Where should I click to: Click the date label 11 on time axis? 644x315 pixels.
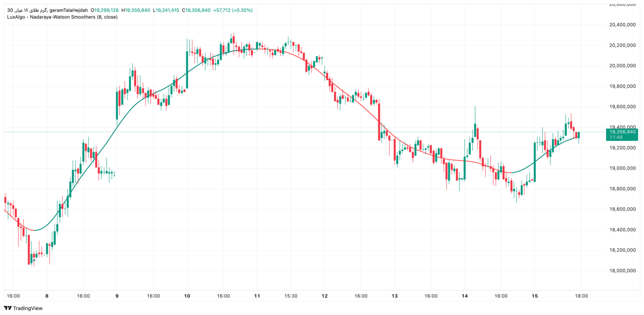(x=257, y=296)
